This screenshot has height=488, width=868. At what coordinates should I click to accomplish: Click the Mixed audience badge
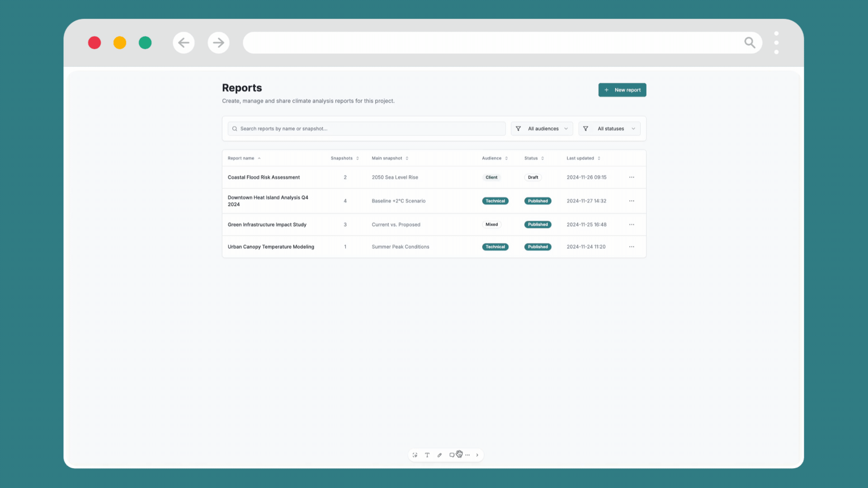[x=491, y=225]
